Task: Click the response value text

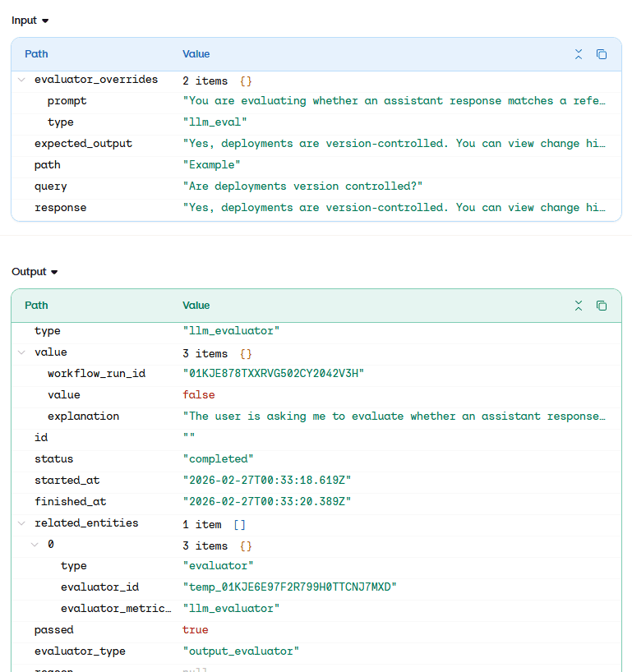Action: click(x=394, y=208)
